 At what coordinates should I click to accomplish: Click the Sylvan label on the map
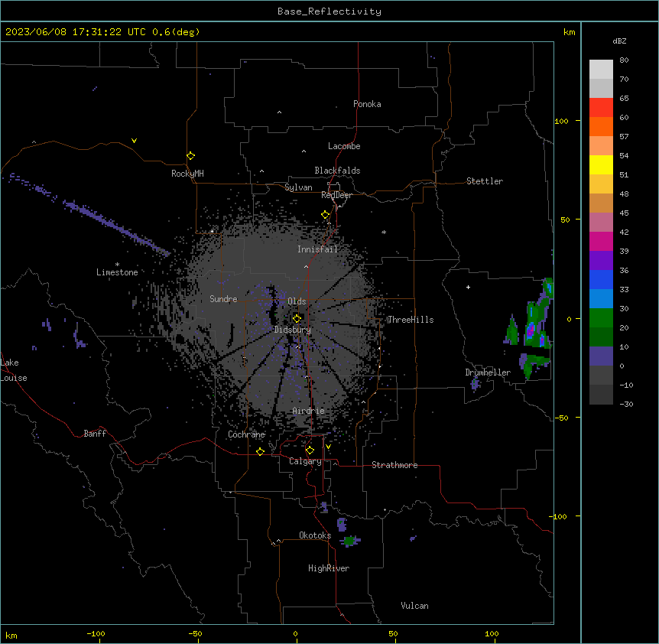tap(298, 187)
